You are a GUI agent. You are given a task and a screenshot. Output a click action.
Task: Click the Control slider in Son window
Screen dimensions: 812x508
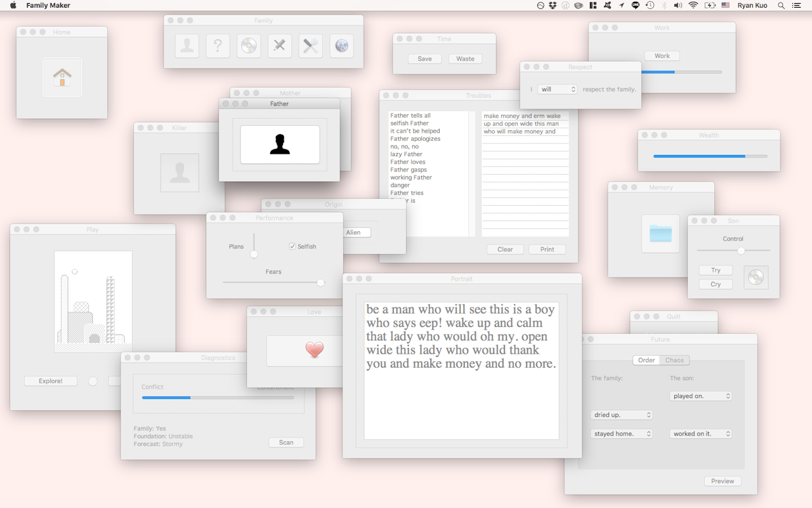tap(740, 251)
